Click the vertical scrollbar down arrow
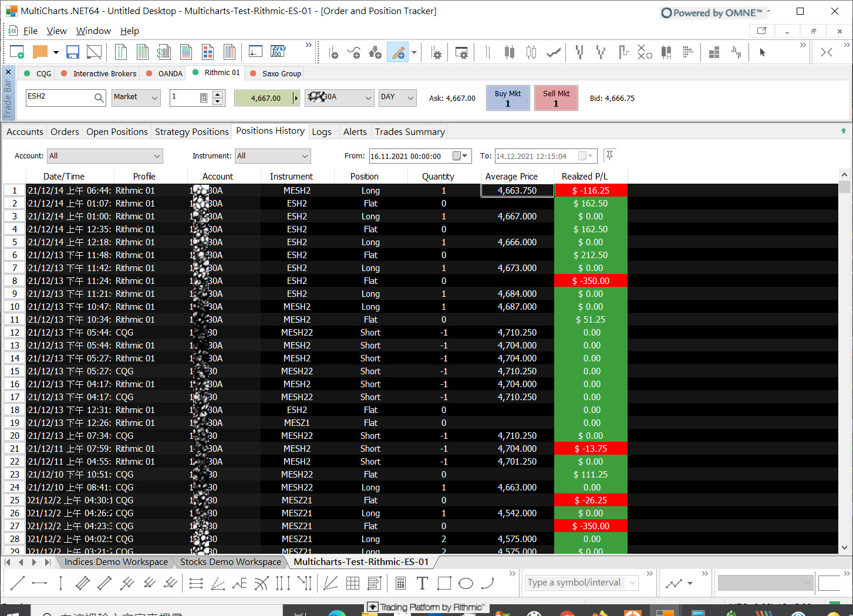The image size is (853, 616). pos(844,548)
